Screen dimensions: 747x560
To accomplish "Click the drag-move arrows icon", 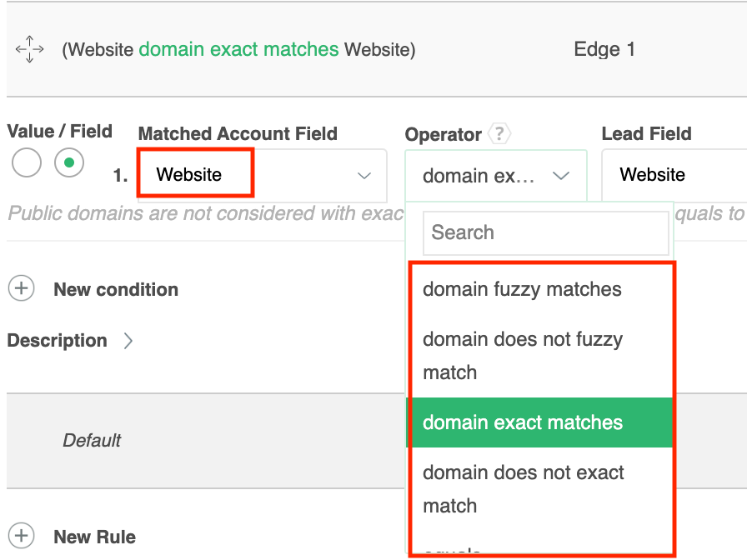I will (29, 49).
